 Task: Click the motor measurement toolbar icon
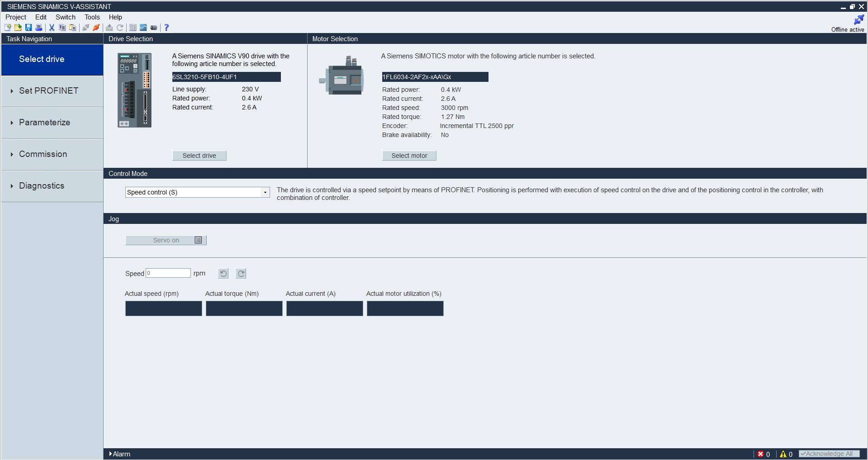point(154,28)
